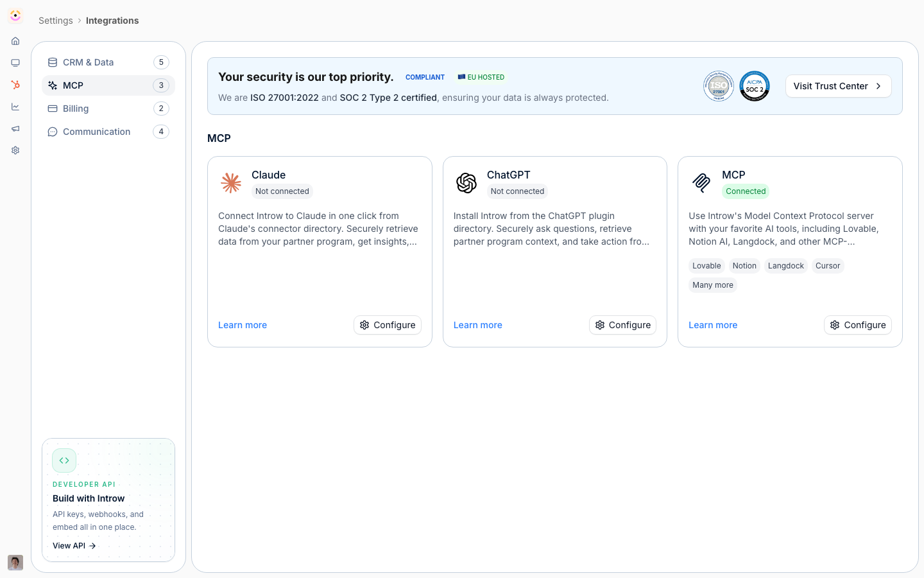Click the Integrations breadcrumb label
The image size is (924, 578).
coord(112,21)
